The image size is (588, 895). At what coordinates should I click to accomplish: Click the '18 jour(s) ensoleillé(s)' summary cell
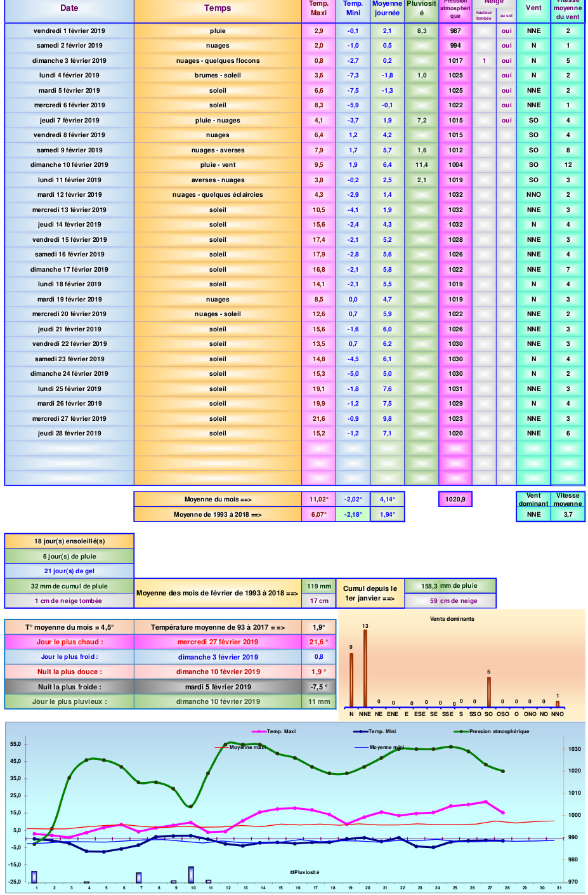click(x=69, y=541)
